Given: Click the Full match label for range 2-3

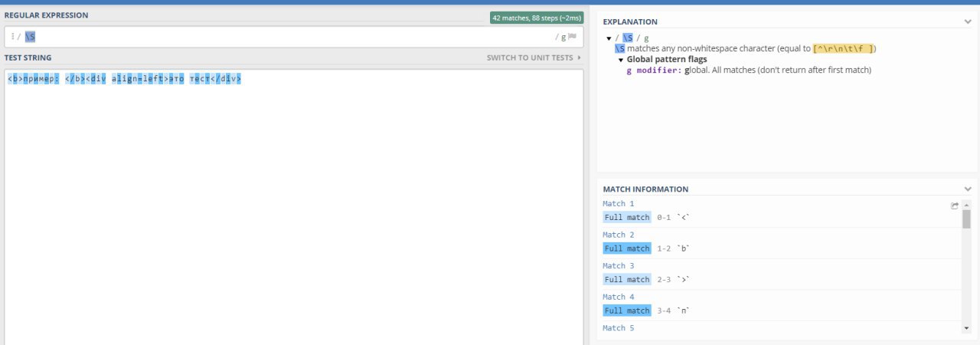Looking at the screenshot, I should point(626,279).
